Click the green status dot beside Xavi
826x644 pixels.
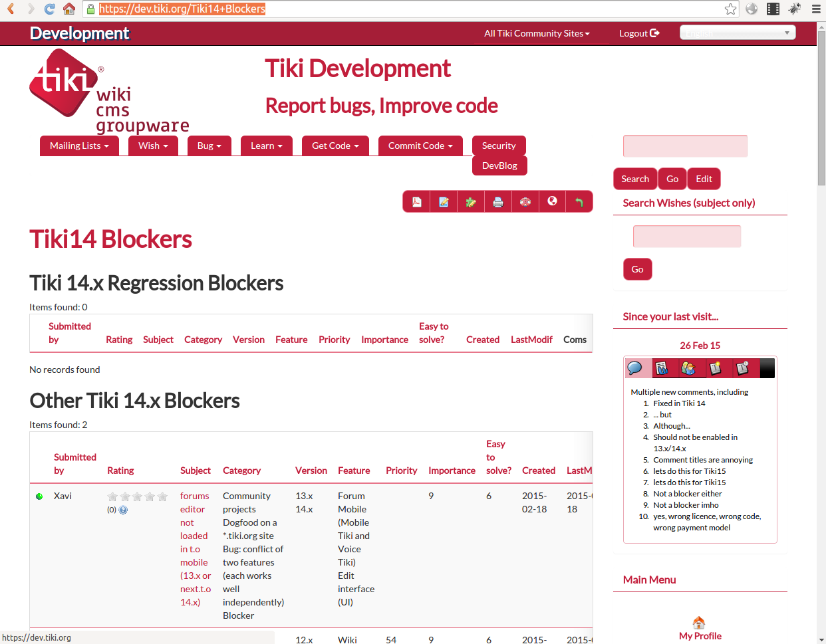(x=39, y=496)
